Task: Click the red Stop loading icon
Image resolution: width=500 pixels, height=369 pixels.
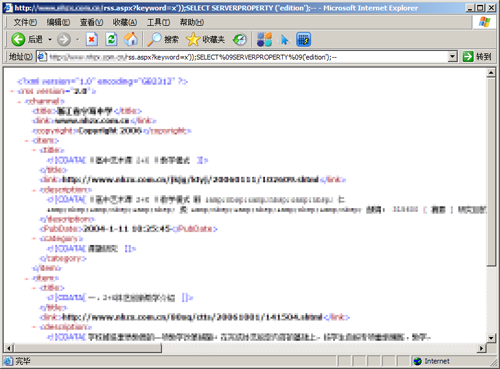Action: [x=92, y=39]
